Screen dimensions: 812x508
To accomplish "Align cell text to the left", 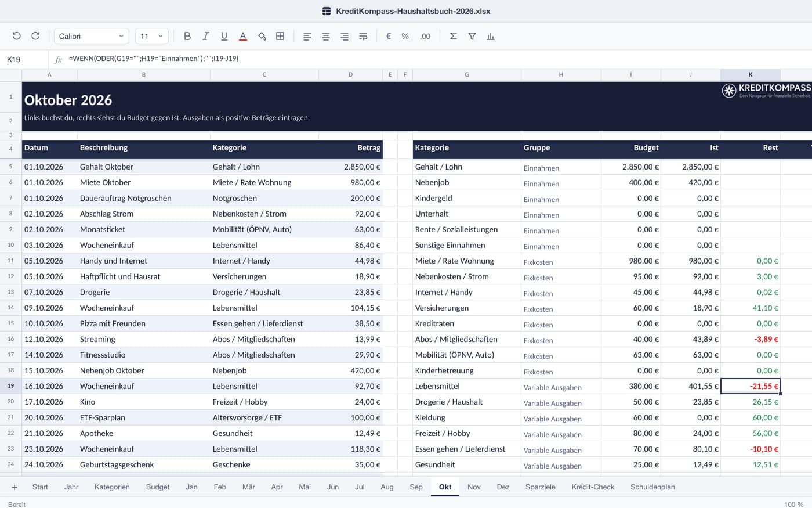I will click(x=307, y=36).
